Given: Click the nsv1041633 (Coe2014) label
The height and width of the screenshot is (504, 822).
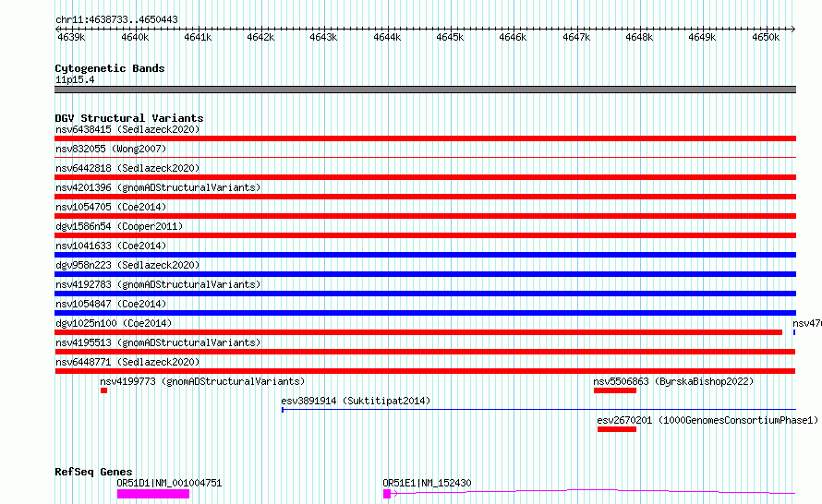Looking at the screenshot, I should (x=111, y=246).
